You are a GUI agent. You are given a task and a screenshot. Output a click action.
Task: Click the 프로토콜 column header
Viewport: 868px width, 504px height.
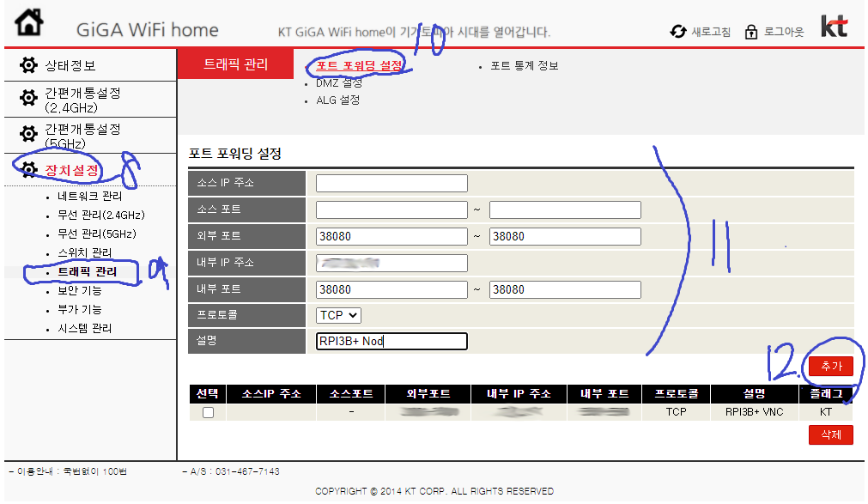tap(676, 394)
